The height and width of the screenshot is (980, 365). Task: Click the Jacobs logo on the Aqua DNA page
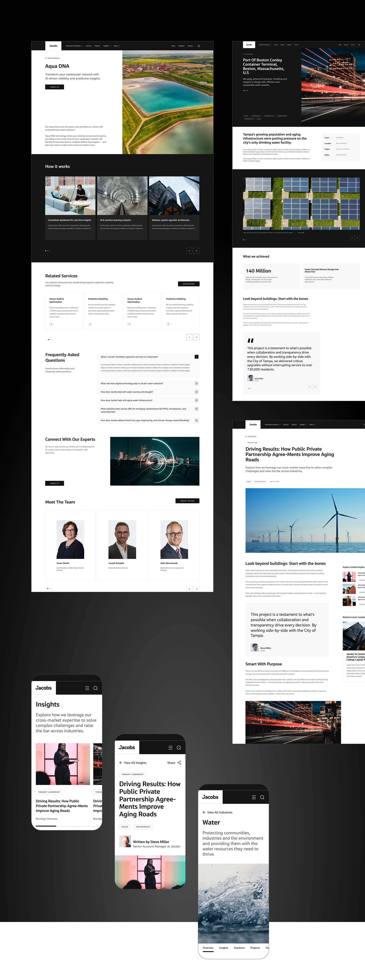[53, 46]
